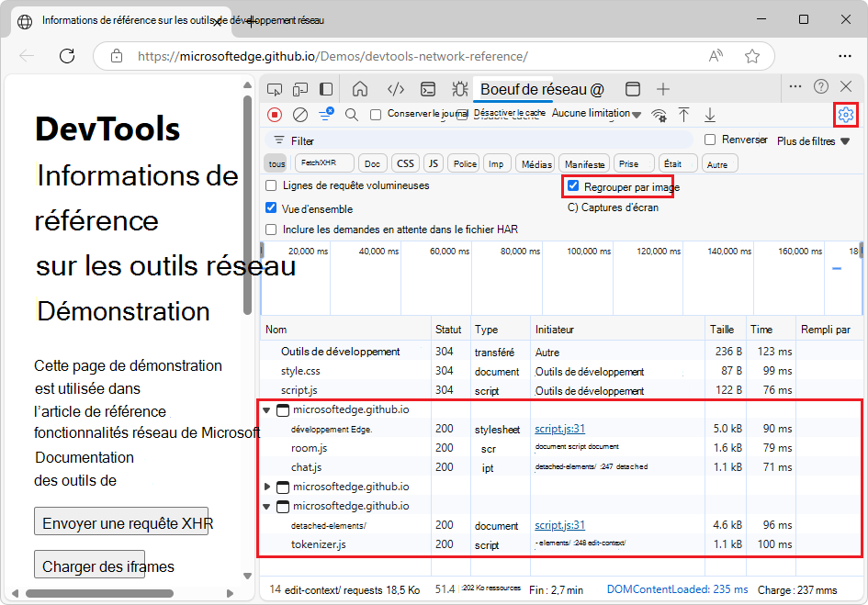
Task: Open Plus de filtres dropdown
Action: [x=813, y=141]
